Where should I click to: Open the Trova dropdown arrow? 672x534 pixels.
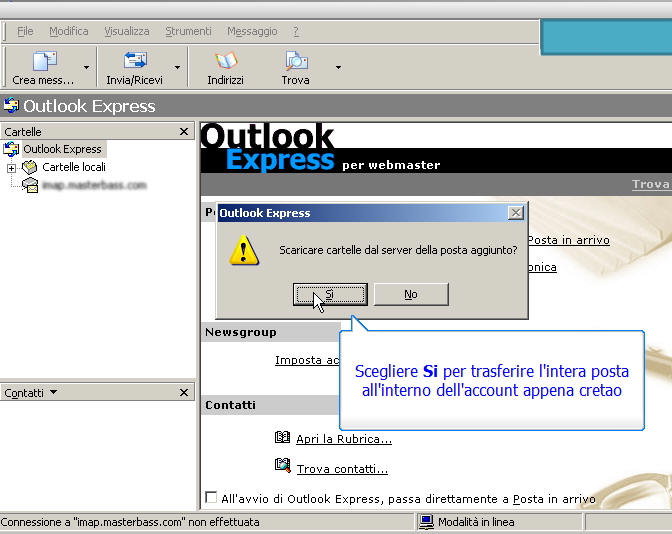[338, 67]
